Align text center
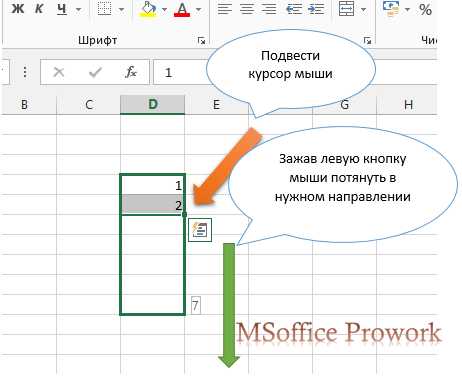The image size is (462, 384). point(247,9)
